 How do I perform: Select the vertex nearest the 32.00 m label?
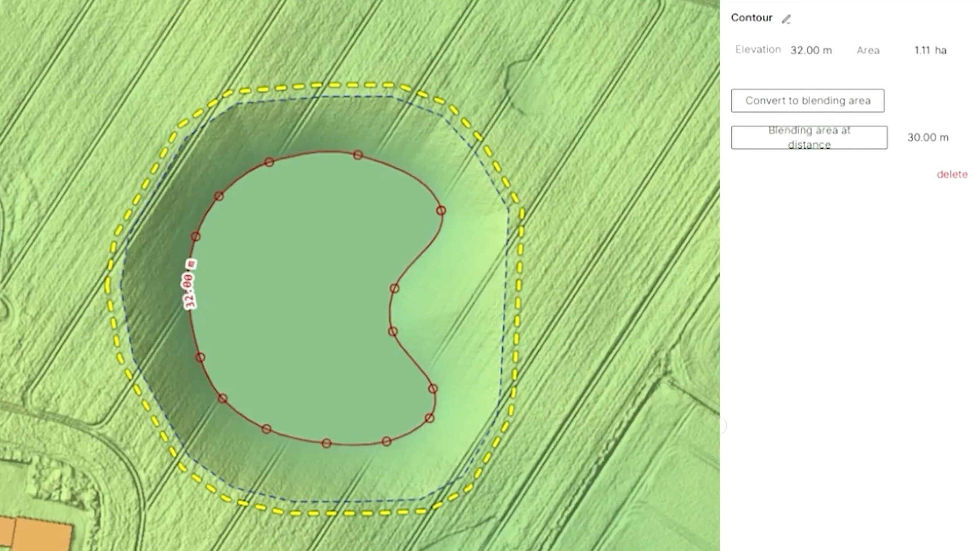point(195,237)
